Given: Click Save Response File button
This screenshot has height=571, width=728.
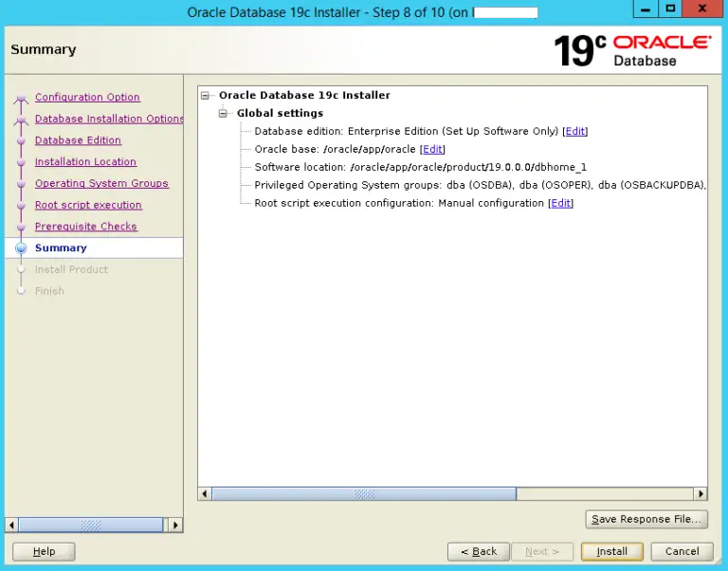Looking at the screenshot, I should tap(646, 519).
